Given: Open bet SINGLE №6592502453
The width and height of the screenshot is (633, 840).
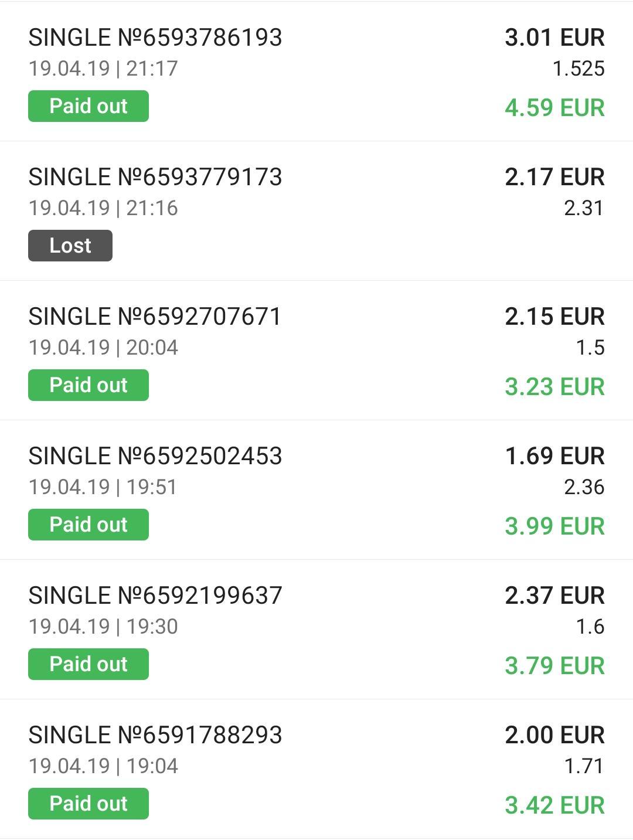Looking at the screenshot, I should [155, 456].
